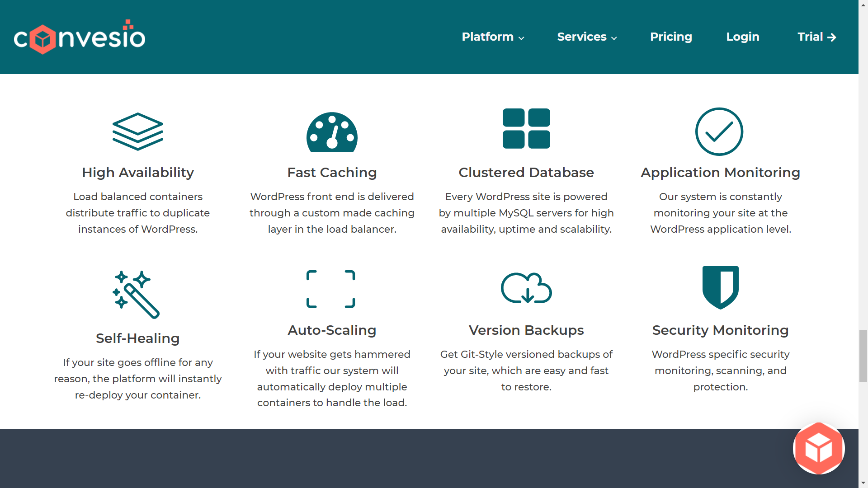Click the Security Monitoring description text

click(x=720, y=371)
